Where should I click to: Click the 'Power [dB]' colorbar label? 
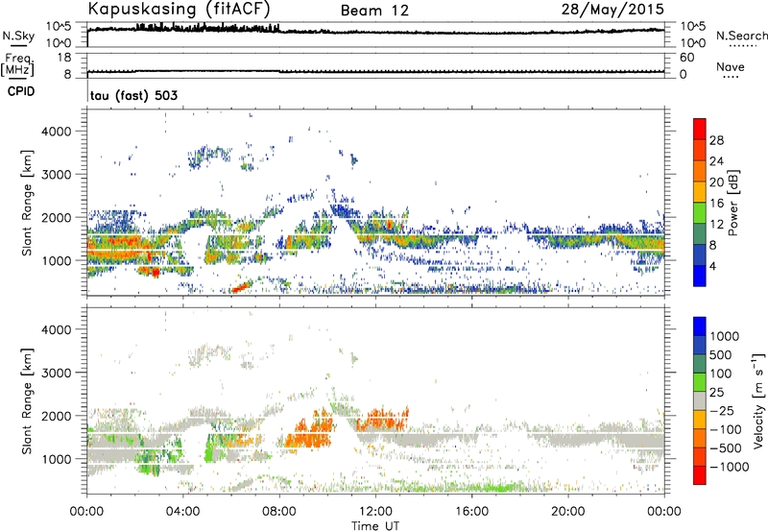[732, 203]
